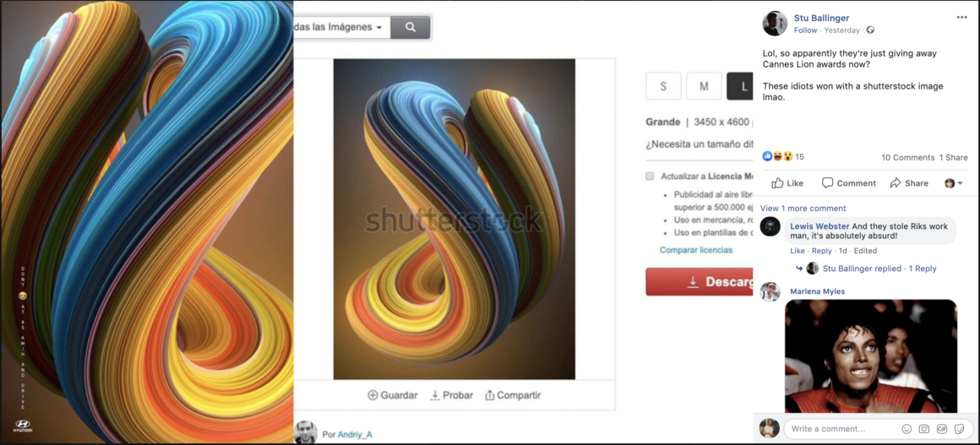Image resolution: width=980 pixels, height=445 pixels.
Task: Attach a photo using camera icon
Action: coord(923,429)
